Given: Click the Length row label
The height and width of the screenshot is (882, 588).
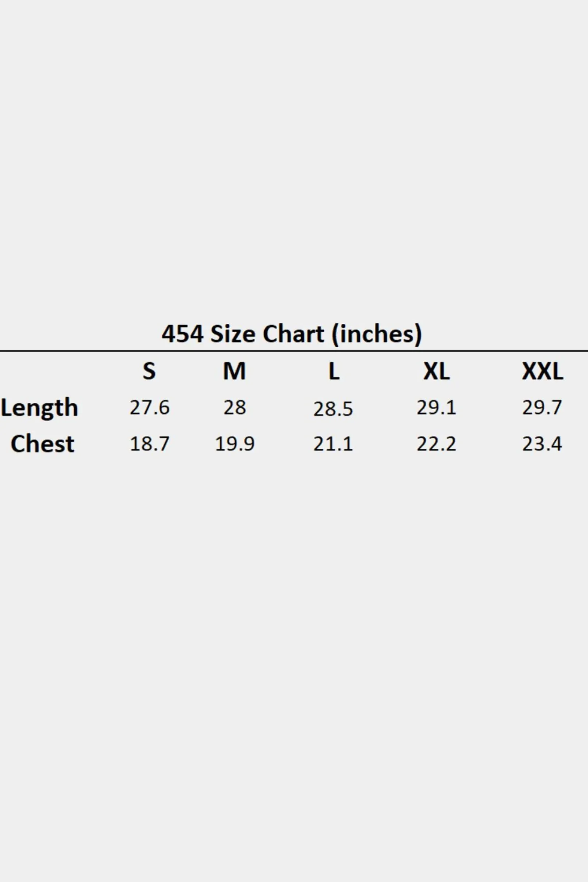Looking at the screenshot, I should (x=39, y=408).
